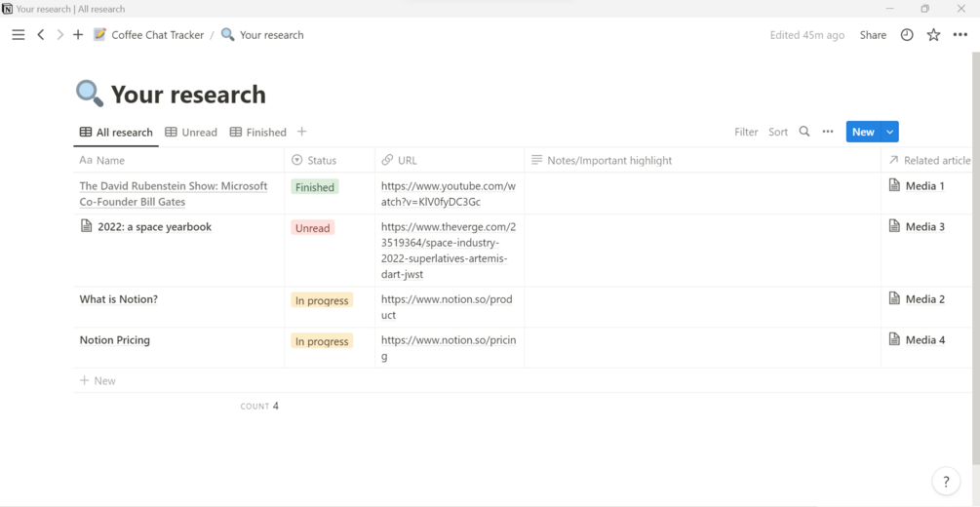Viewport: 980px width, 507px height.
Task: Open the help question mark button
Action: click(x=946, y=482)
